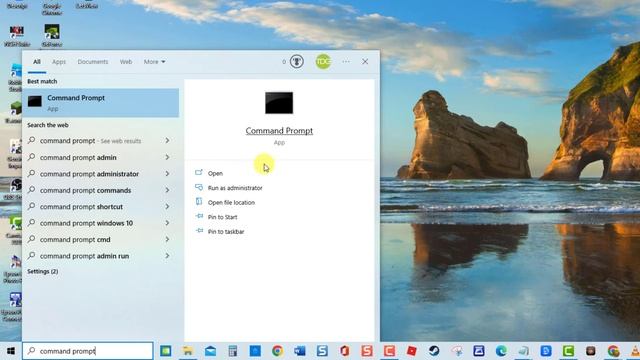Launch Steam from the taskbar
This screenshot has width=640, height=360.
pos(434,351)
